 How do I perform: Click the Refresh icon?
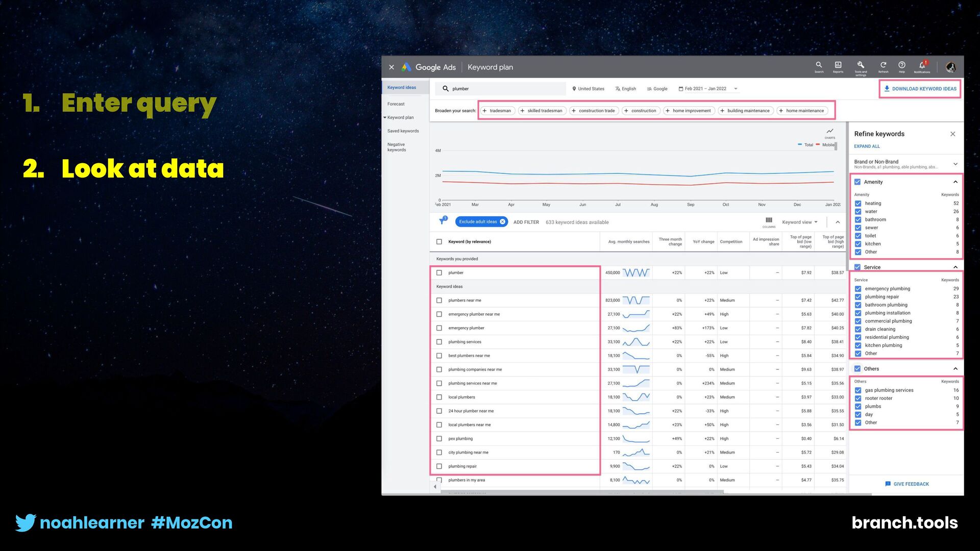pyautogui.click(x=883, y=67)
